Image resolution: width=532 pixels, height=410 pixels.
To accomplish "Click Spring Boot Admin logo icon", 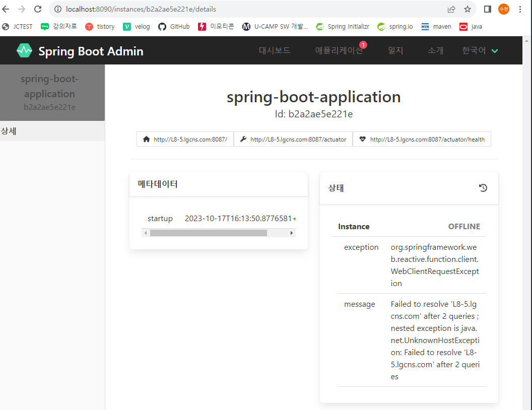I will point(24,50).
